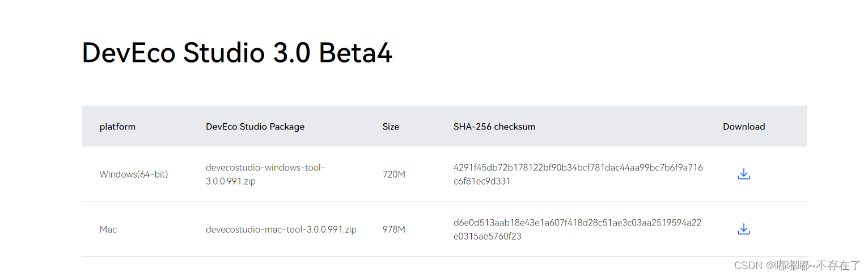Viewport: 868px width, 276px height.
Task: Click the 'Download' column header
Action: pyautogui.click(x=744, y=127)
